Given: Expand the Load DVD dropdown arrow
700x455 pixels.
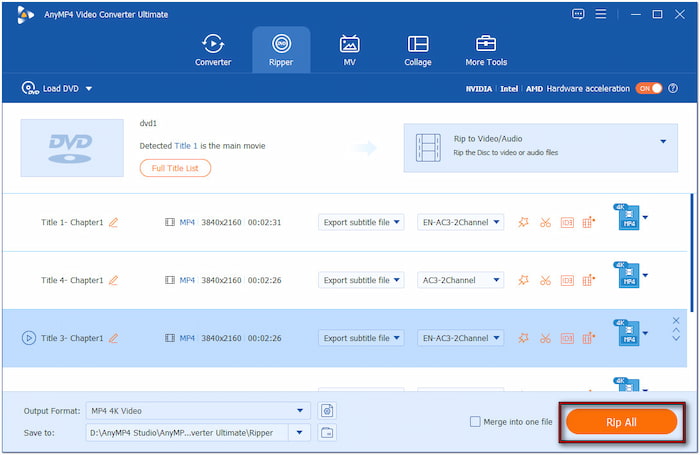Looking at the screenshot, I should coord(89,88).
